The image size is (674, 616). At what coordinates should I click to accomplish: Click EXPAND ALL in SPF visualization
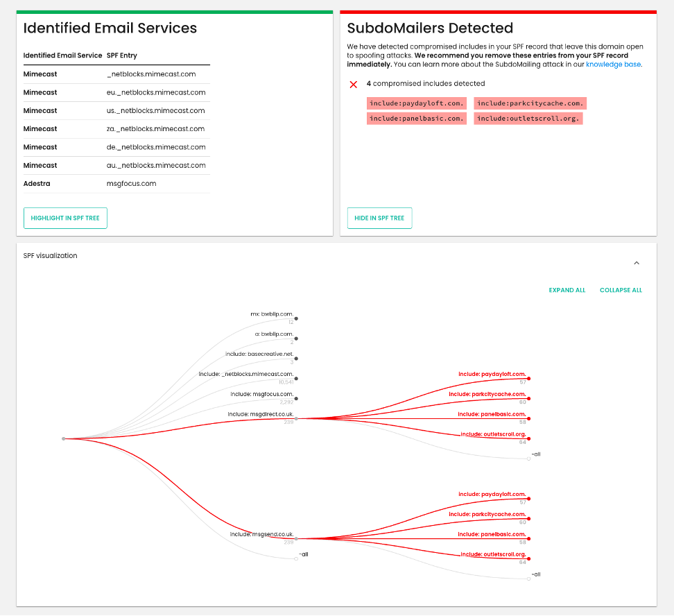(567, 290)
